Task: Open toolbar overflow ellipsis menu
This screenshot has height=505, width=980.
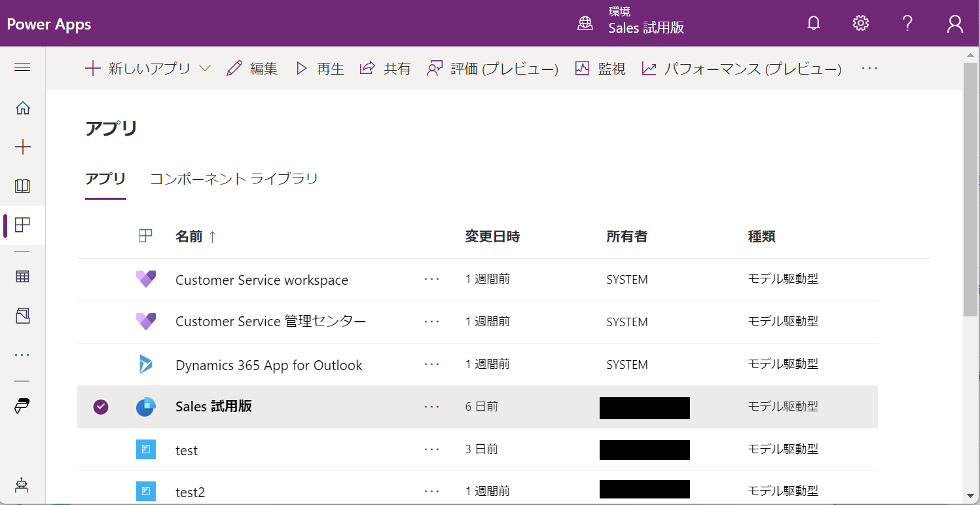Action: click(869, 68)
